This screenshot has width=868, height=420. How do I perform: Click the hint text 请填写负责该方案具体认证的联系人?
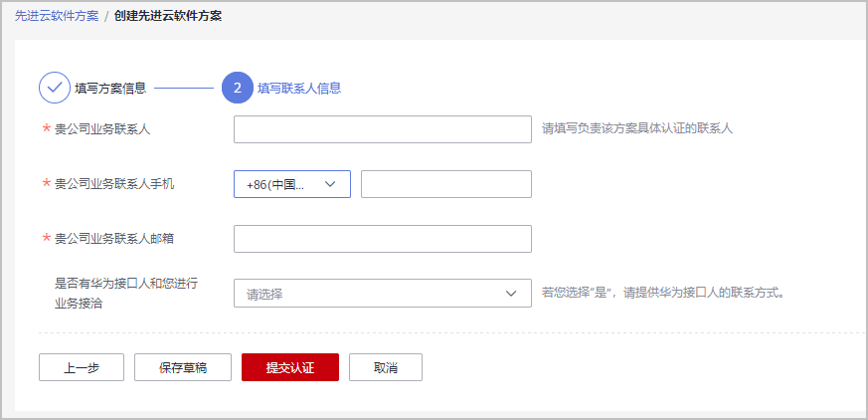point(637,129)
